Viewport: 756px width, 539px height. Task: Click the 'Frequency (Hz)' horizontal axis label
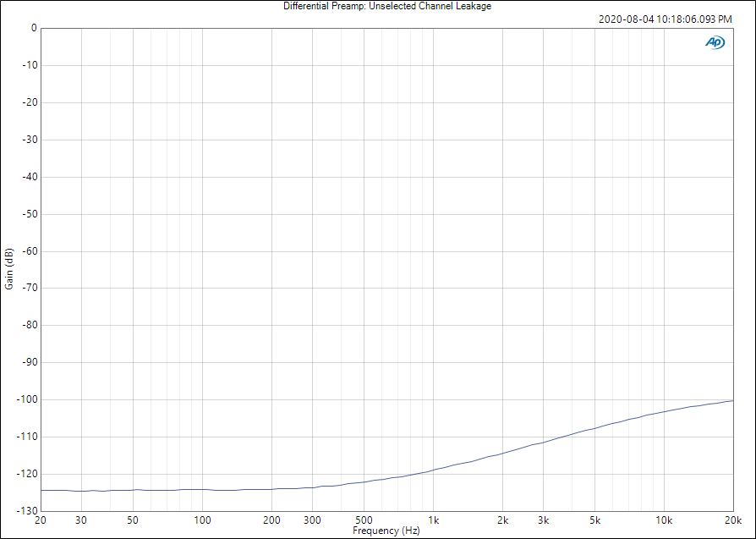(386, 531)
